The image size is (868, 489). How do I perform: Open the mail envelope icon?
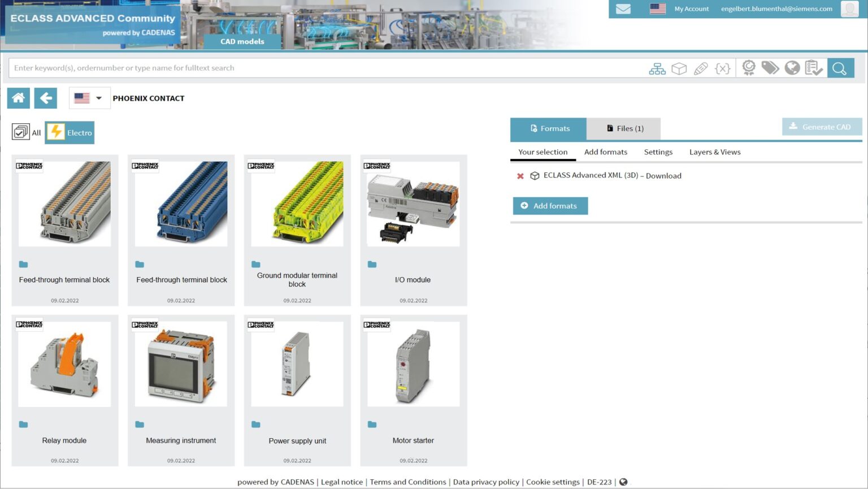623,9
